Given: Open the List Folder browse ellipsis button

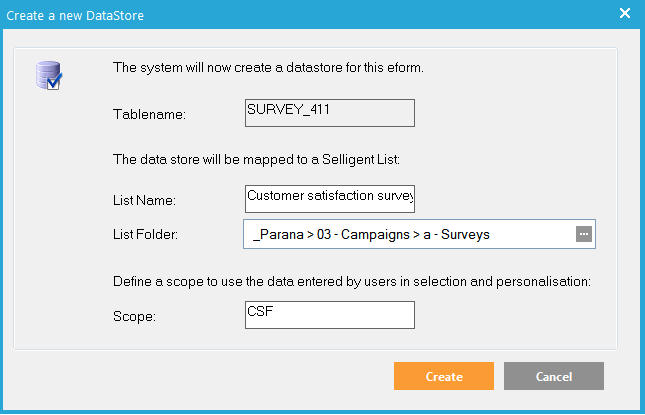Looking at the screenshot, I should 585,233.
